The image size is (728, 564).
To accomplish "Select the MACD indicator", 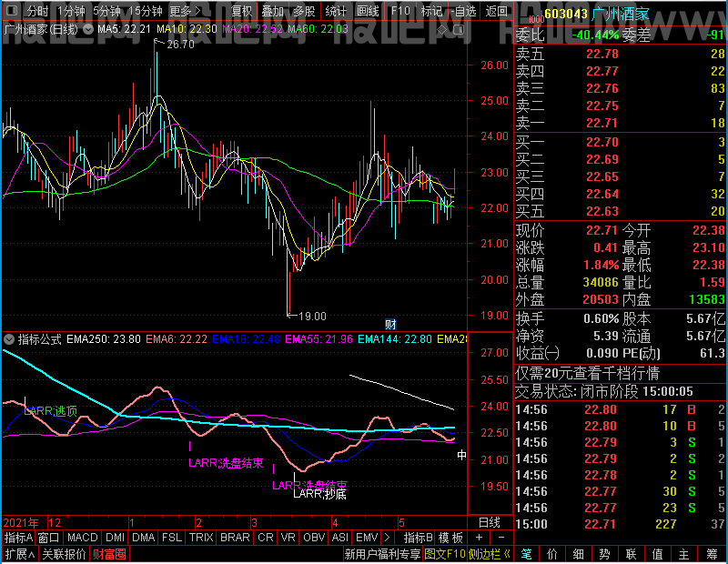I will point(82,538).
